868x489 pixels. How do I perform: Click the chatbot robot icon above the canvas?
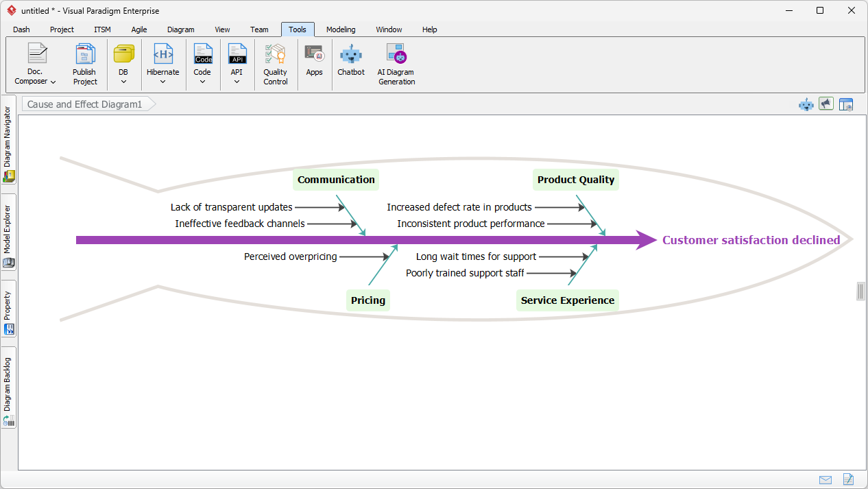[x=806, y=104]
